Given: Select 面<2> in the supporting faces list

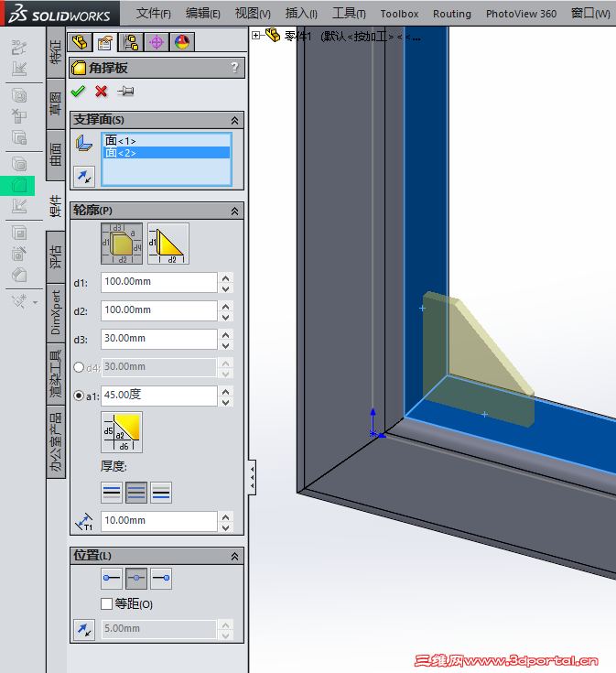Looking at the screenshot, I should click(167, 153).
